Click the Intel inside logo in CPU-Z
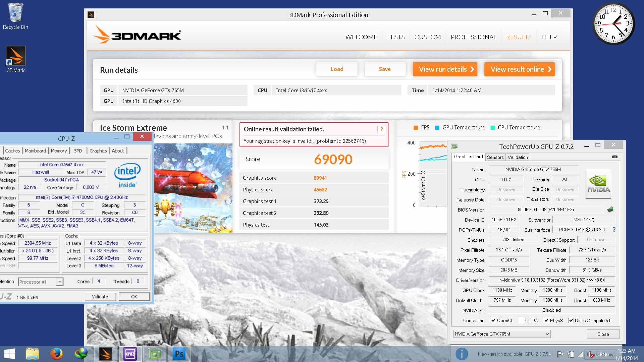The image size is (644, 362). tap(127, 175)
